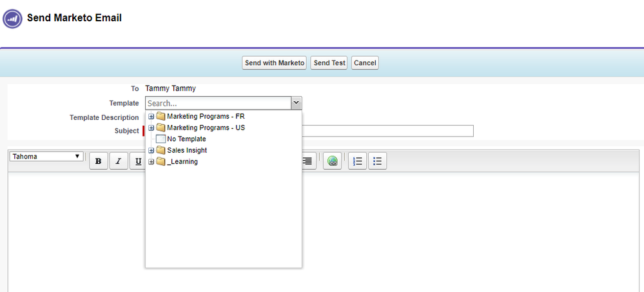
Task: Insert a bulleted list
Action: pyautogui.click(x=378, y=161)
